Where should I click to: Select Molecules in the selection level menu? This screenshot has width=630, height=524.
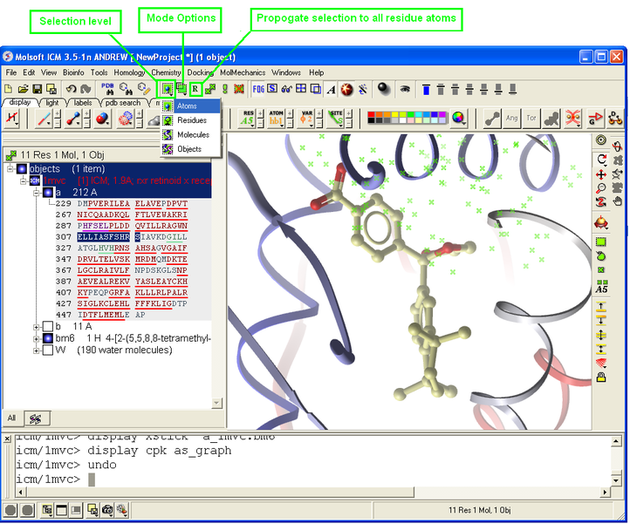tap(191, 135)
